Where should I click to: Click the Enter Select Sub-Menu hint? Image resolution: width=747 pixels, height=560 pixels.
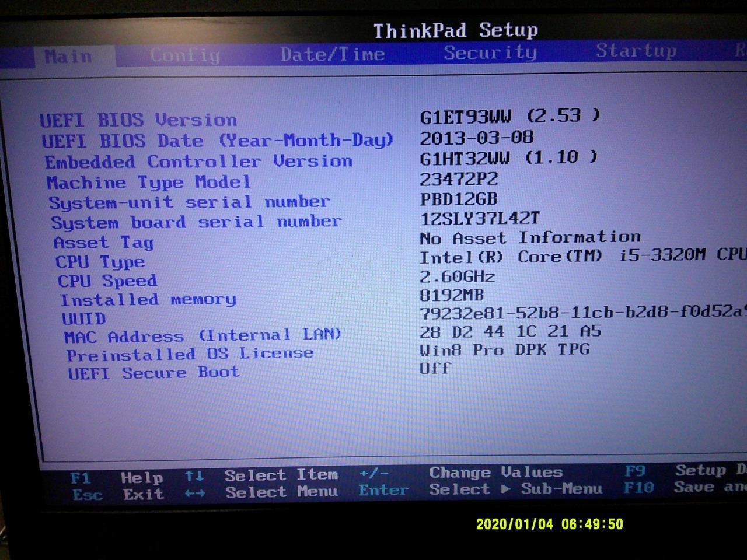(x=480, y=489)
